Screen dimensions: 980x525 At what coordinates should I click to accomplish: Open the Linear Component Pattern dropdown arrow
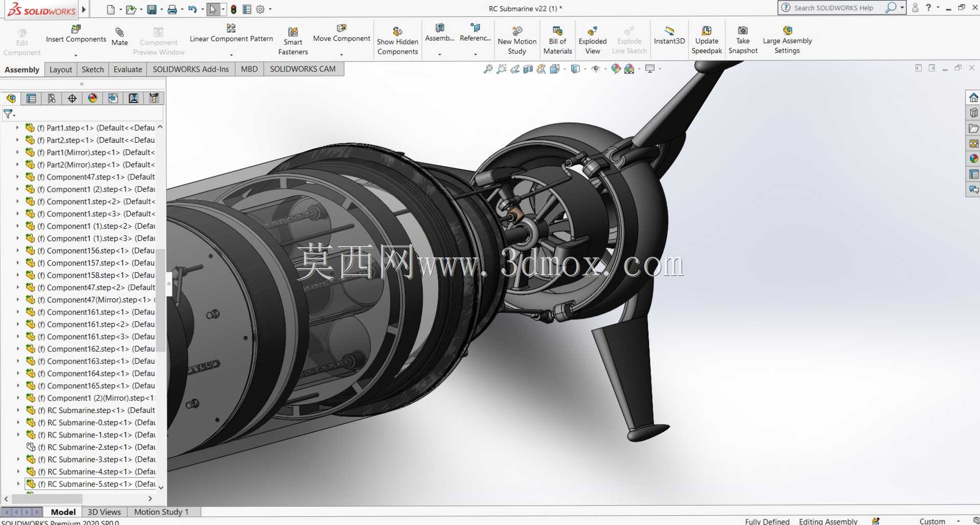231,55
